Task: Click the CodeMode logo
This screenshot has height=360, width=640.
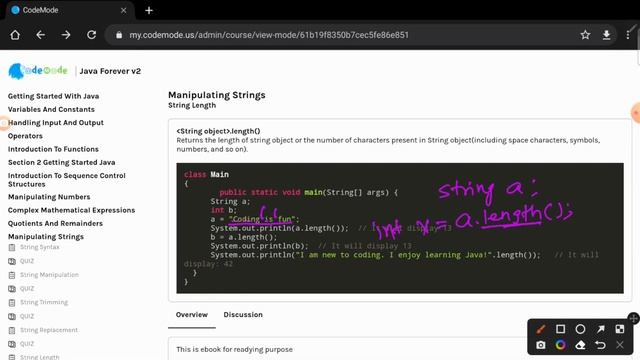Action: (x=38, y=71)
